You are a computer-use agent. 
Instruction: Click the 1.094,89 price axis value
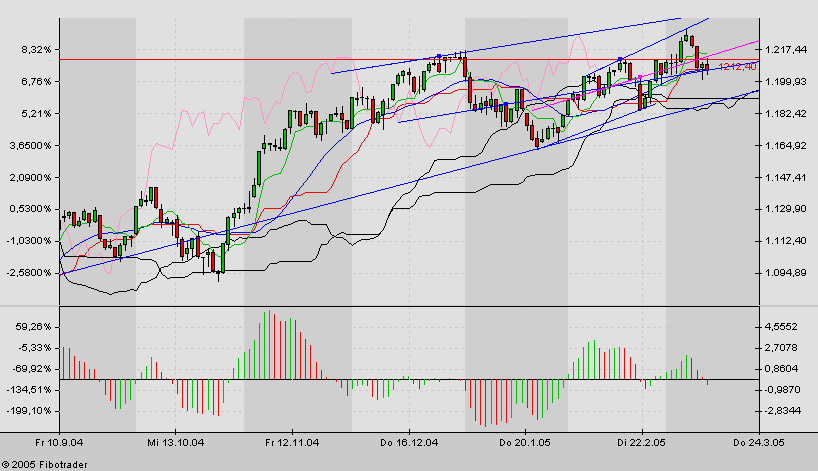[x=788, y=273]
